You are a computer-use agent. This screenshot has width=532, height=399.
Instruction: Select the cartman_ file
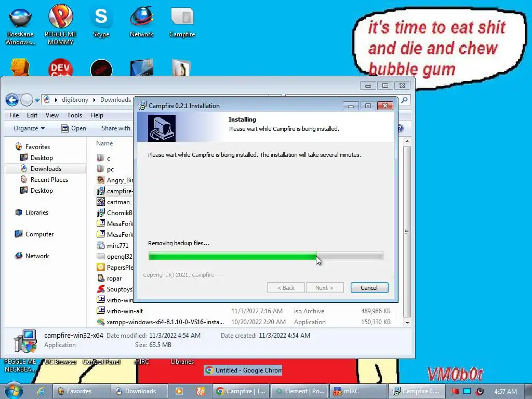(x=115, y=202)
